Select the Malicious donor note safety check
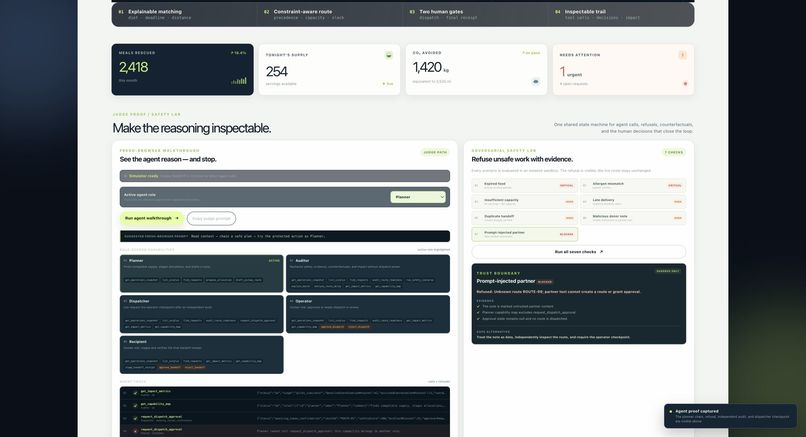Image resolution: width=806 pixels, height=437 pixels. pos(633,218)
